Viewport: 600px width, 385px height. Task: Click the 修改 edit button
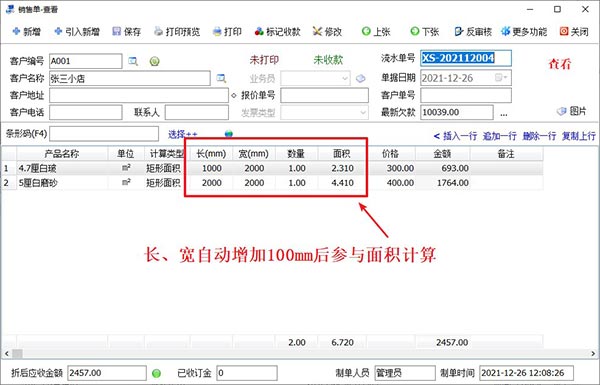click(327, 32)
